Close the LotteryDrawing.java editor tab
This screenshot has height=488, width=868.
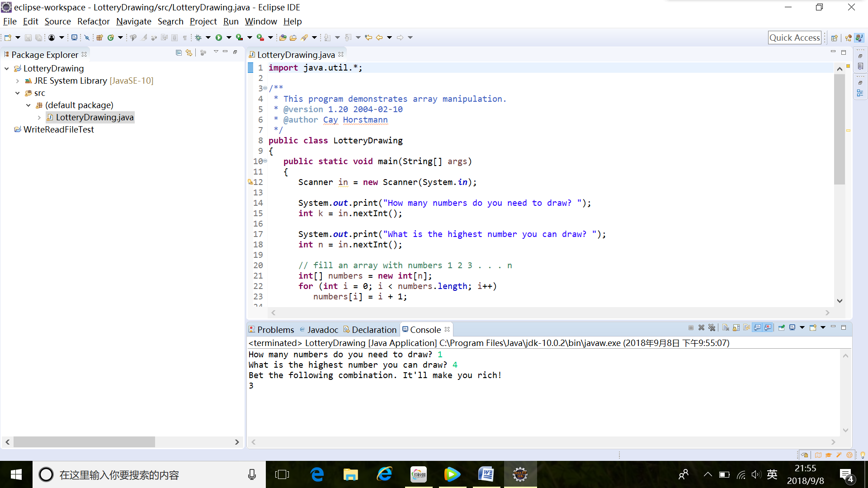point(341,54)
